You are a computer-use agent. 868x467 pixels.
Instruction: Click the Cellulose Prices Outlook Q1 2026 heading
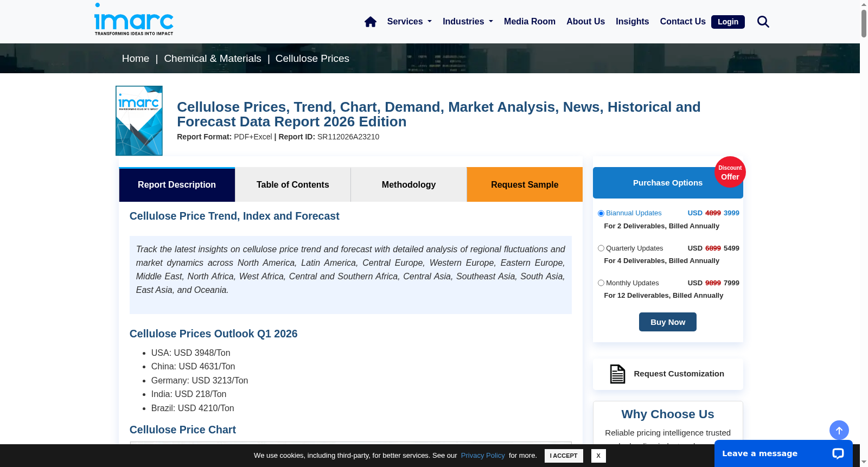pyautogui.click(x=213, y=334)
